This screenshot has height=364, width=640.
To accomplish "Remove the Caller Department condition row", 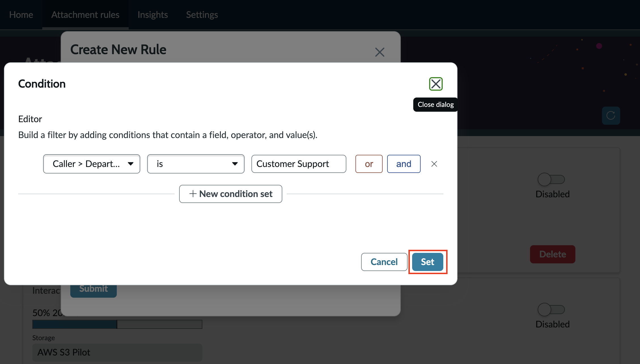I will point(434,164).
